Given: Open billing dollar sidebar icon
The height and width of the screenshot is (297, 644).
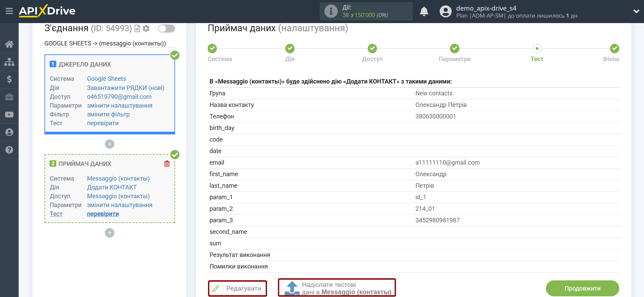Looking at the screenshot, I should coord(9,79).
